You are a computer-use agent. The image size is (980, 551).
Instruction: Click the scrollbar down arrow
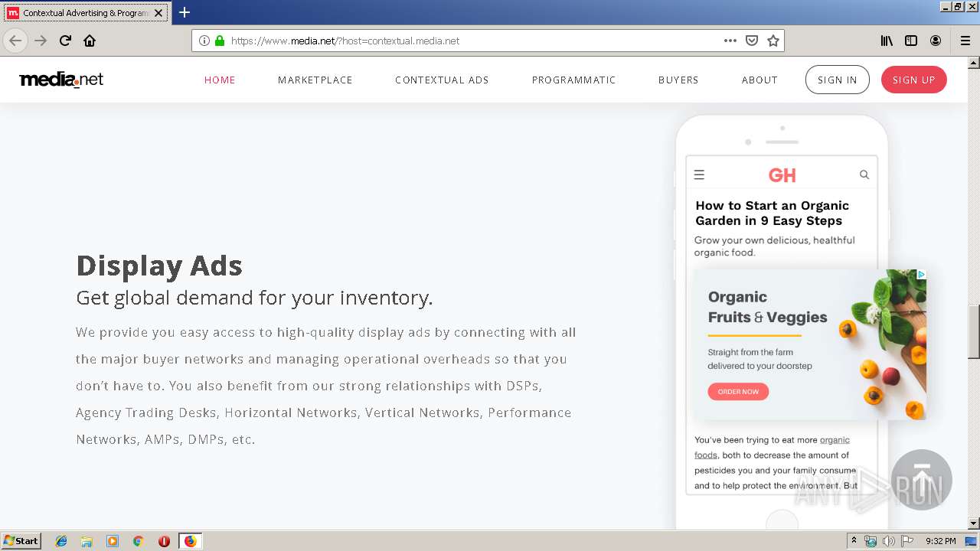tap(974, 523)
